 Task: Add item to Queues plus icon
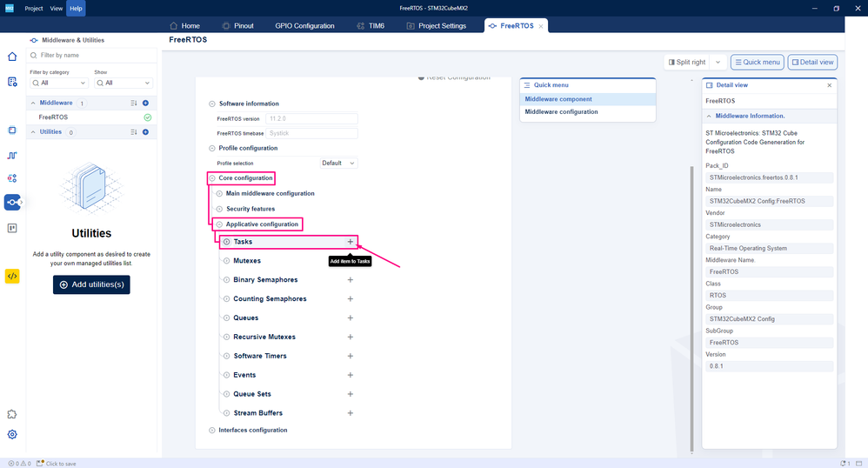click(x=350, y=318)
